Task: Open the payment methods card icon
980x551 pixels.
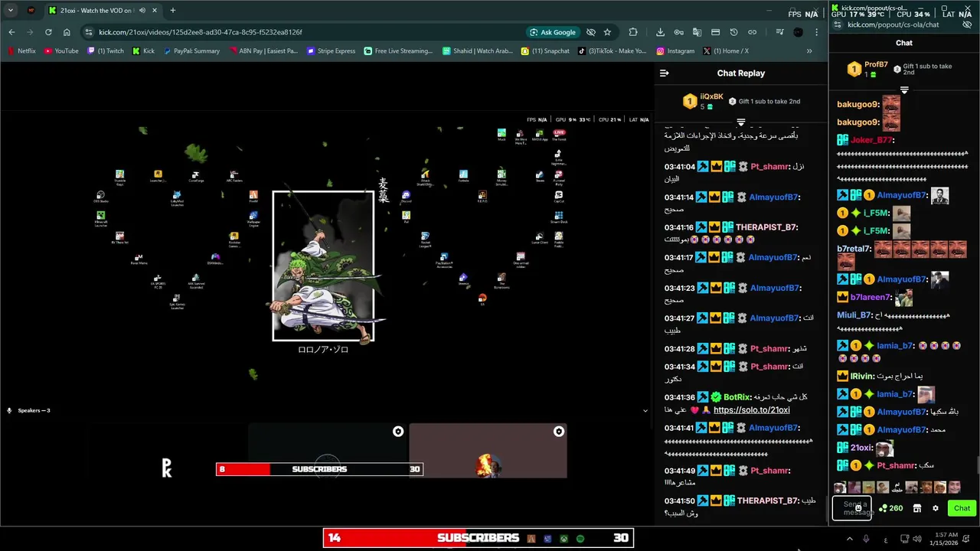Action: pos(715,32)
